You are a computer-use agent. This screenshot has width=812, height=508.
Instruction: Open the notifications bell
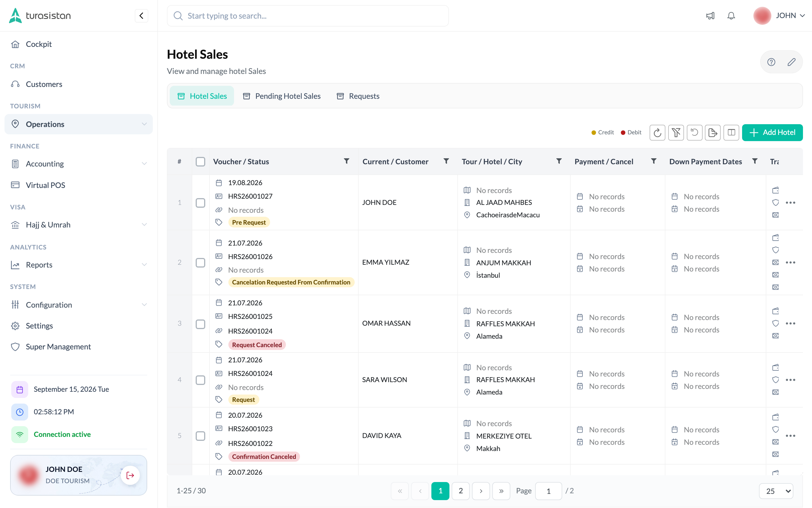coord(731,16)
